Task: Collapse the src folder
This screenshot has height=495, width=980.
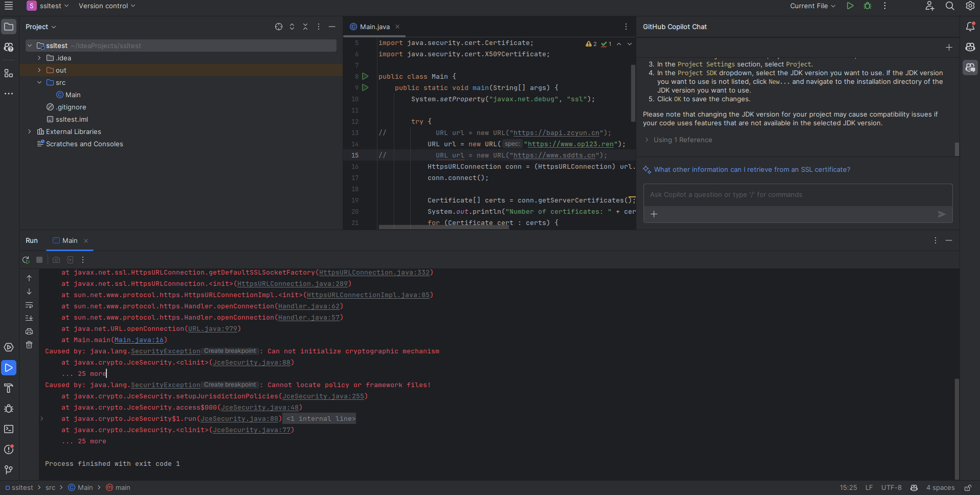Action: coord(39,83)
